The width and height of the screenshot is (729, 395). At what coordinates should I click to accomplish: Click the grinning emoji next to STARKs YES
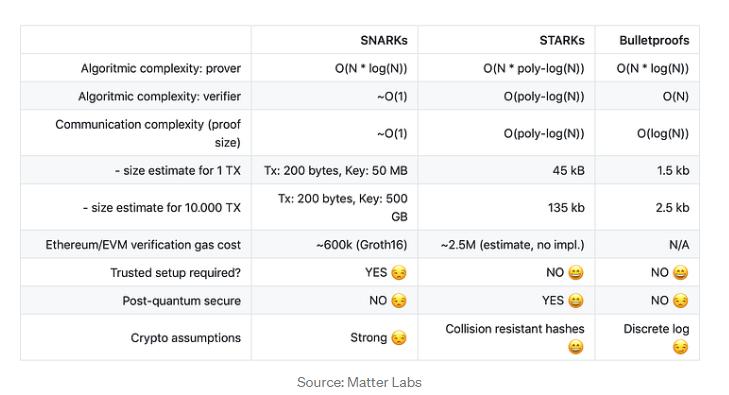tap(576, 301)
